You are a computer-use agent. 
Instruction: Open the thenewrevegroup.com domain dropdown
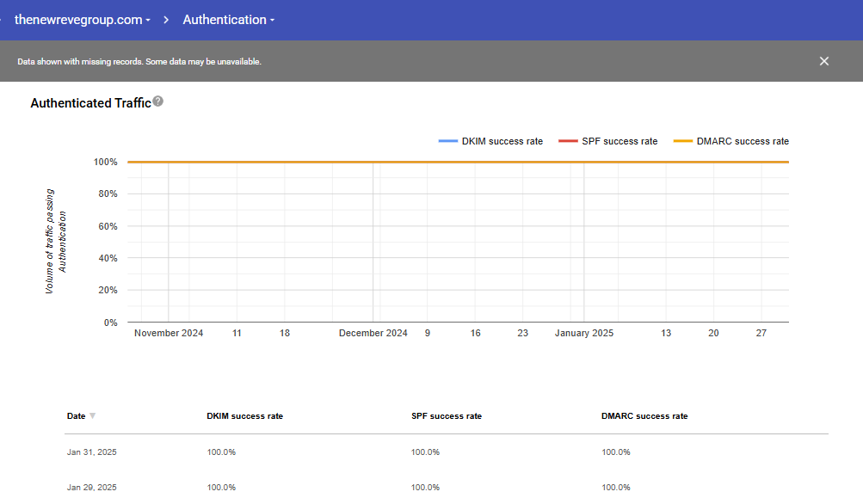pos(83,20)
